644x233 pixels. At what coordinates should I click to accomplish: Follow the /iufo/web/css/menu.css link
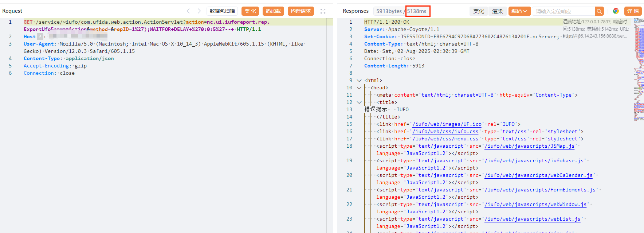445,139
